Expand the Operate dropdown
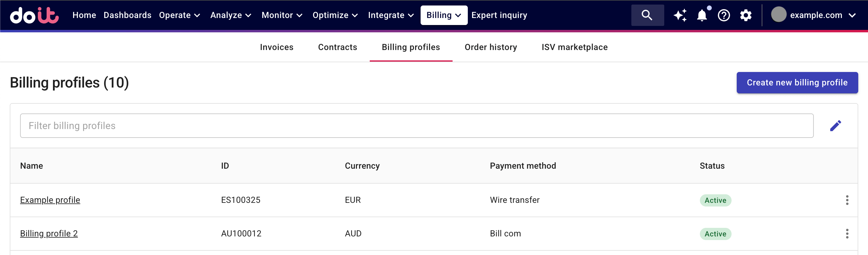Image resolution: width=868 pixels, height=255 pixels. click(180, 15)
